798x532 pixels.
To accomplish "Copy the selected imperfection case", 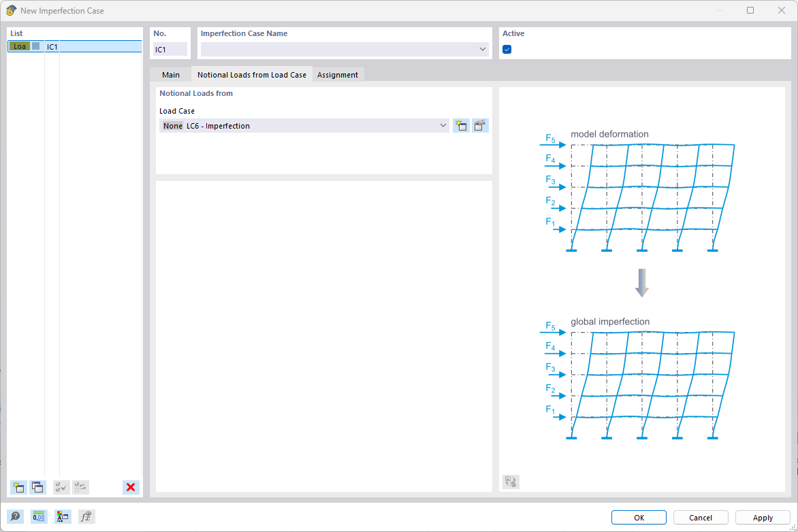I will (x=37, y=487).
